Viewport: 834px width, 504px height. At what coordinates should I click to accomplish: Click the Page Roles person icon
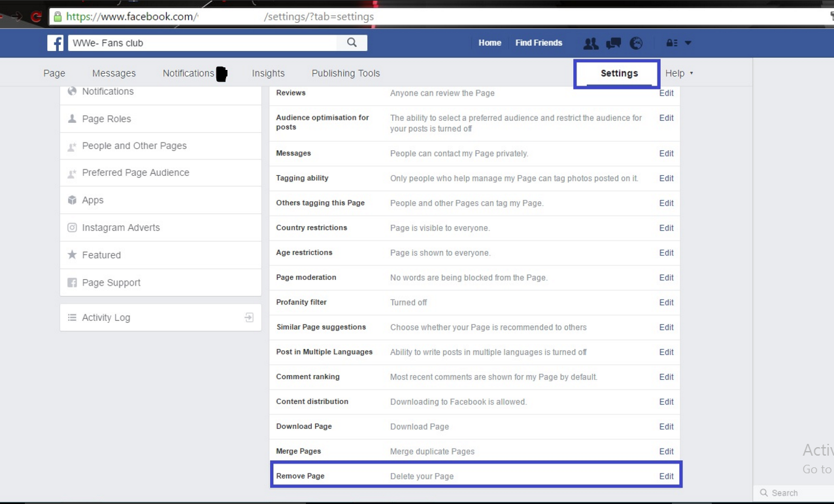[x=72, y=119]
